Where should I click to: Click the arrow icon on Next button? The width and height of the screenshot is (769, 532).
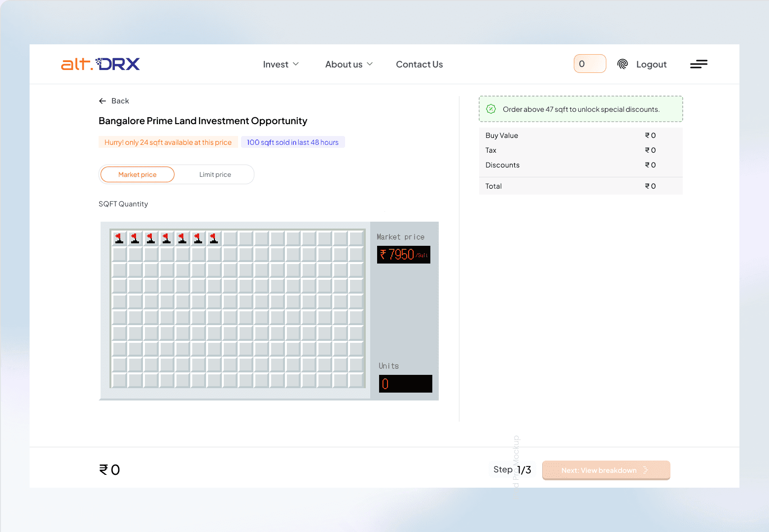(646, 470)
